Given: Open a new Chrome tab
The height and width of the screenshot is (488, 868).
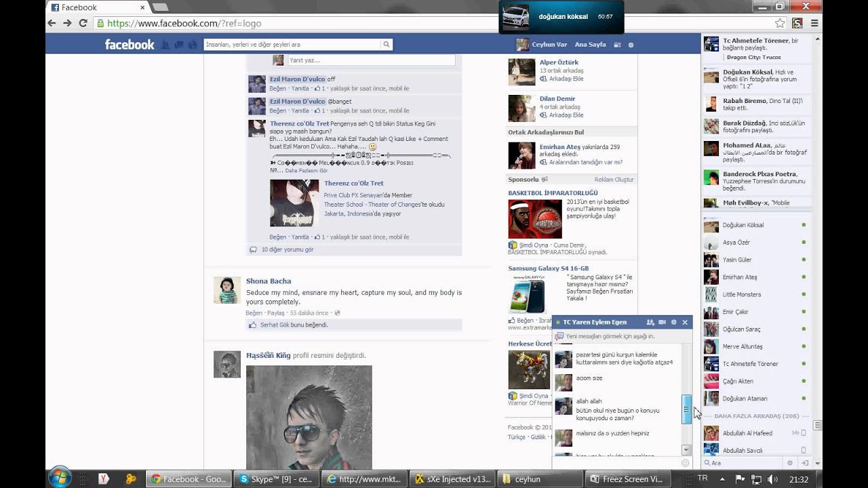Looking at the screenshot, I should (160, 7).
